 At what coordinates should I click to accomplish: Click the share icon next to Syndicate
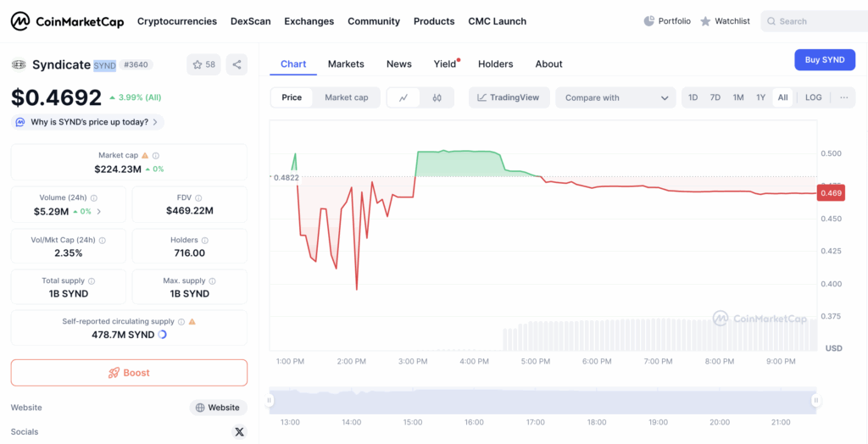pyautogui.click(x=236, y=64)
